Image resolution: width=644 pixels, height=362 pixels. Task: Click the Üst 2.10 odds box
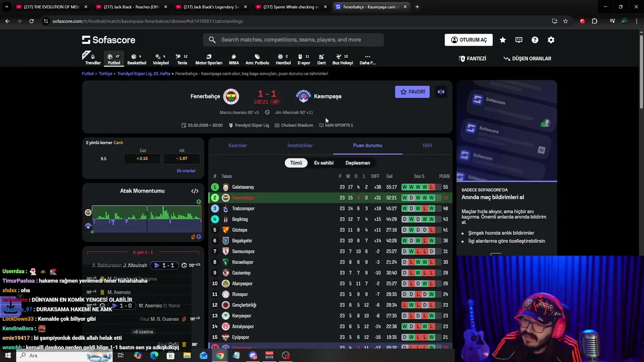[143, 158]
